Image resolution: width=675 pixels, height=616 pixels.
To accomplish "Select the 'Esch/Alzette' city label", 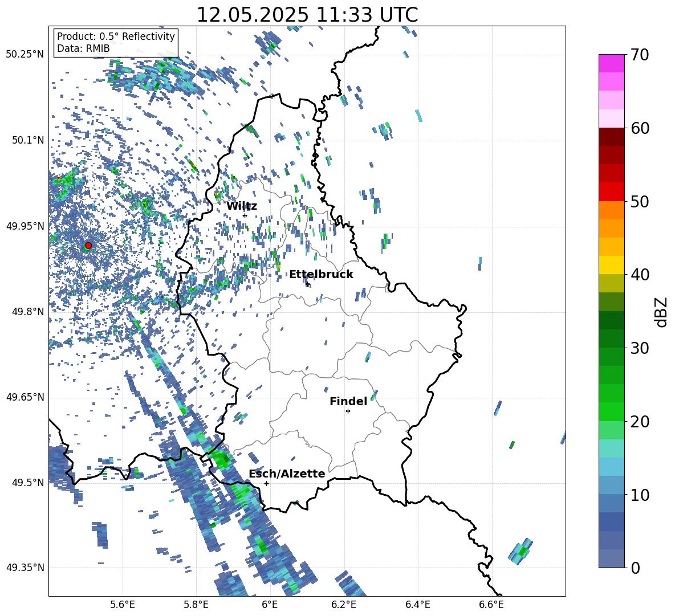I will [x=287, y=474].
